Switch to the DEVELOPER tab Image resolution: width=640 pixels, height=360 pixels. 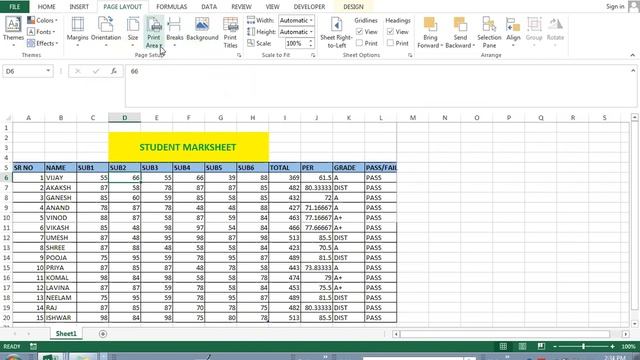[x=309, y=7]
